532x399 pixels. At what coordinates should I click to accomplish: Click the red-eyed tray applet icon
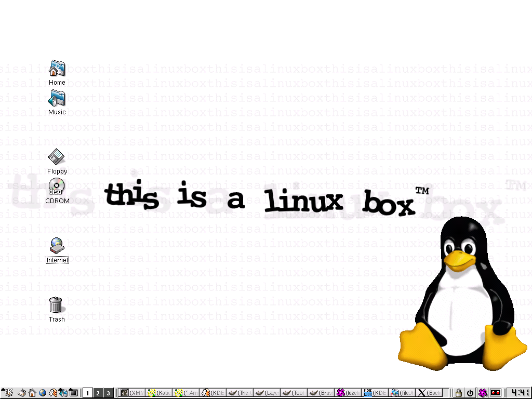[x=496, y=393]
